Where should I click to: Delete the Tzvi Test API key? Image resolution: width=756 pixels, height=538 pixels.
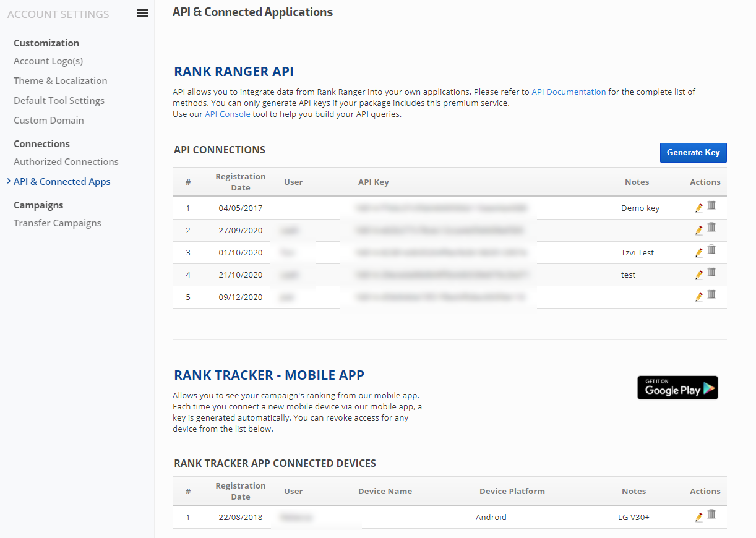711,250
